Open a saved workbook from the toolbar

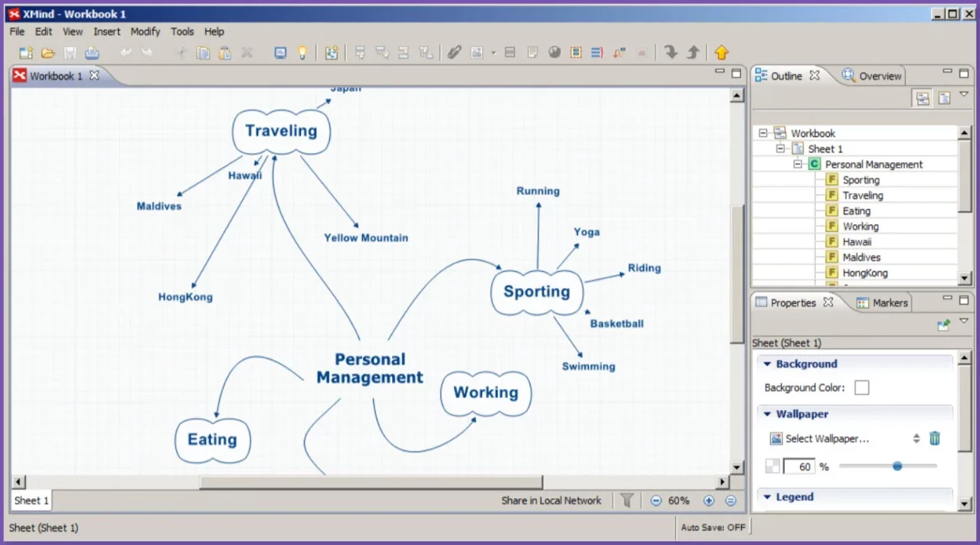[47, 52]
